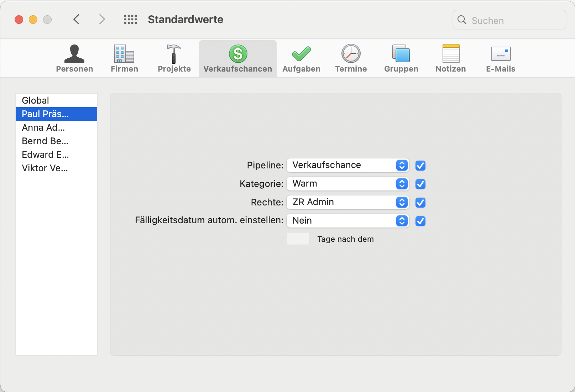Disable the Rechte checkbox

[x=420, y=203]
